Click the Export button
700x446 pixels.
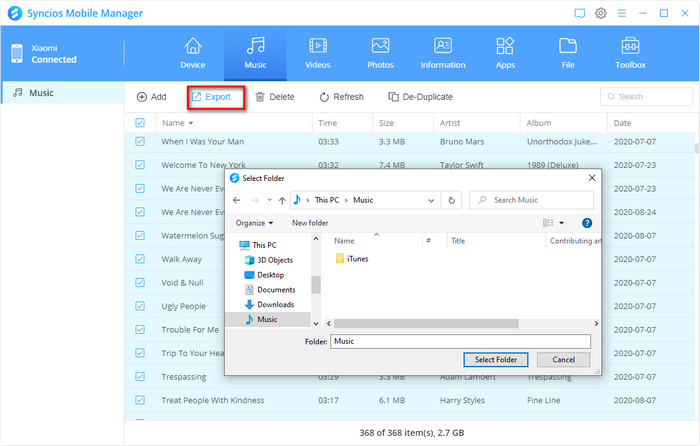click(212, 97)
